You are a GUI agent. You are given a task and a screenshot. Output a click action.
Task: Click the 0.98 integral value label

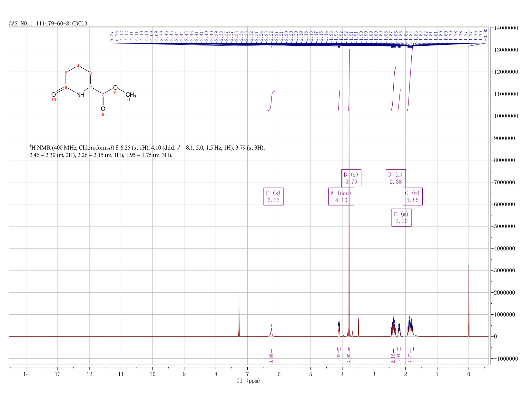pyautogui.click(x=271, y=358)
